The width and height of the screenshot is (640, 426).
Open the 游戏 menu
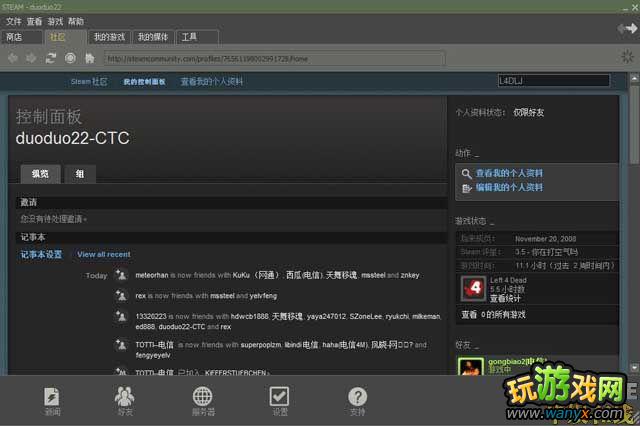point(55,21)
